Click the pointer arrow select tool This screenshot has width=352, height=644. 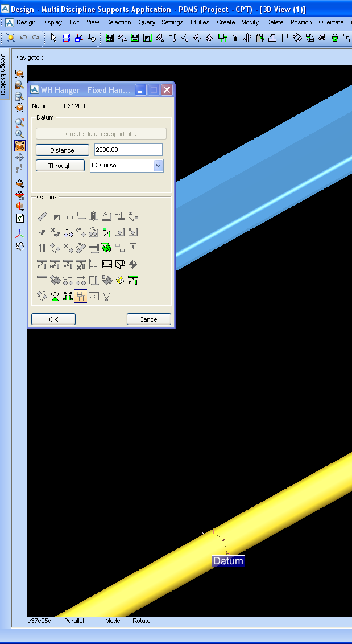[53, 38]
